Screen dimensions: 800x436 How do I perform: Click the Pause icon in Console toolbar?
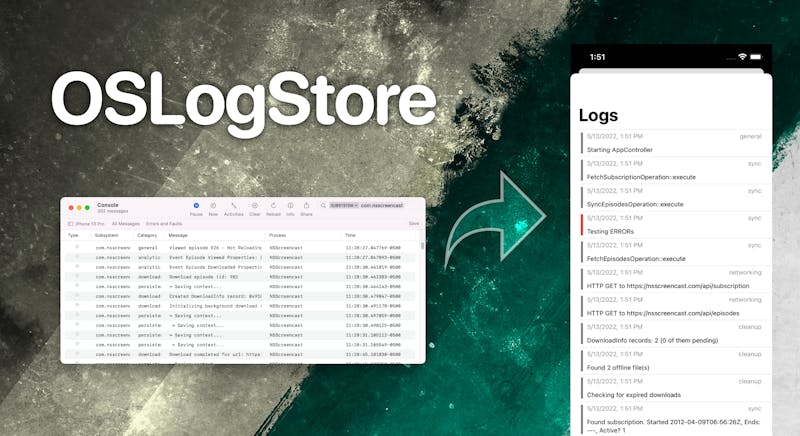point(196,207)
